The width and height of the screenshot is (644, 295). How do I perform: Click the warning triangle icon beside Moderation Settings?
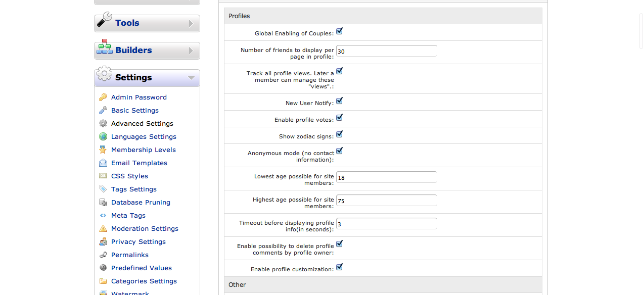pos(103,228)
